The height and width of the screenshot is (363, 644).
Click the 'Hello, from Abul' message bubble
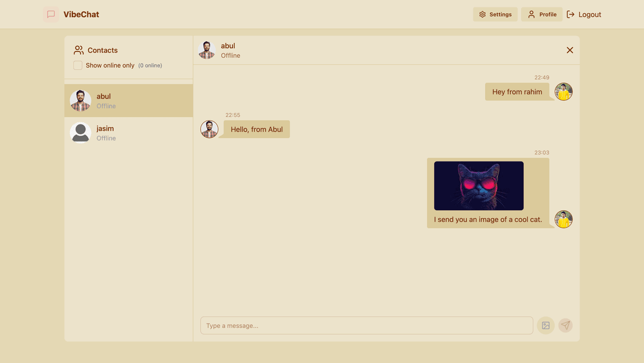pyautogui.click(x=257, y=129)
